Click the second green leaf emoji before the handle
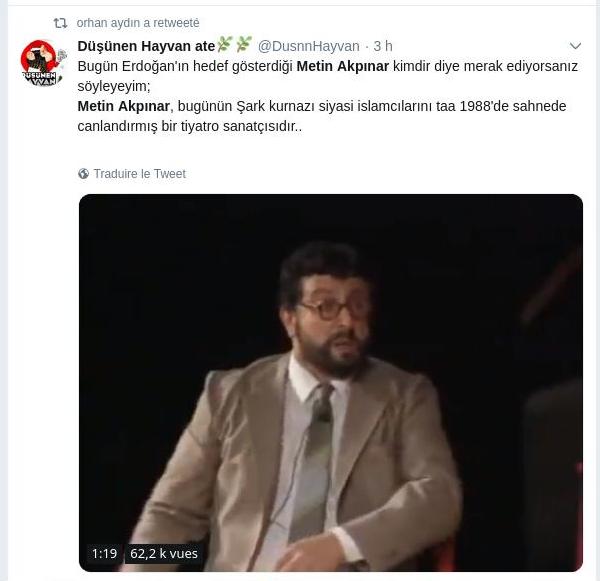600x581 pixels. [x=243, y=44]
